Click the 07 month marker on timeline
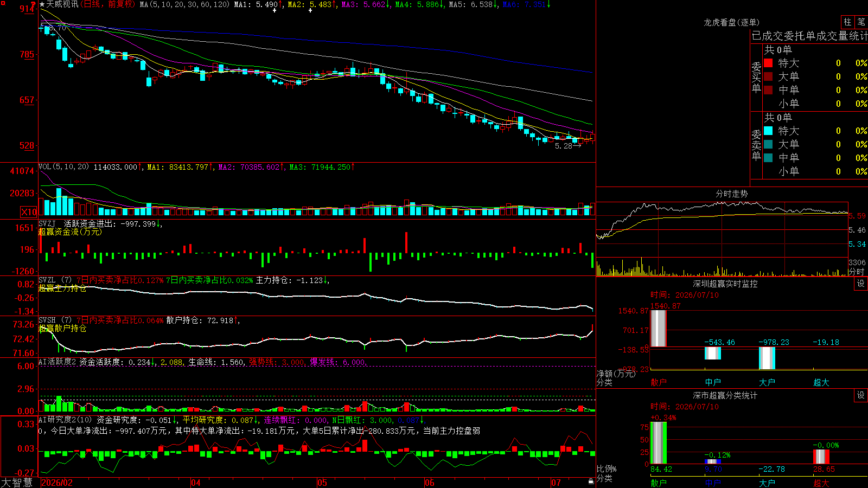This screenshot has width=868, height=488. tap(556, 483)
